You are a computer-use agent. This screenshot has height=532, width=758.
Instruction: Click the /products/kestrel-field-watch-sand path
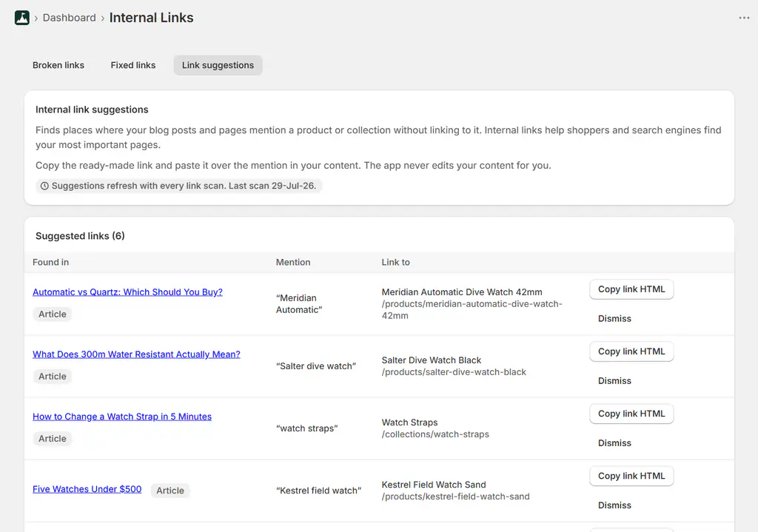(455, 496)
